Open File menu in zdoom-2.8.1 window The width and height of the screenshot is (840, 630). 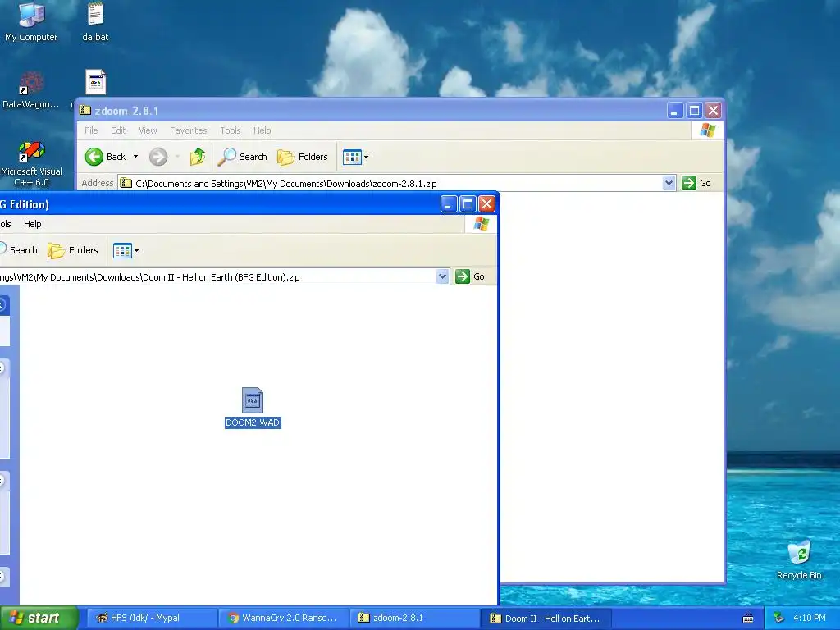[x=91, y=130]
